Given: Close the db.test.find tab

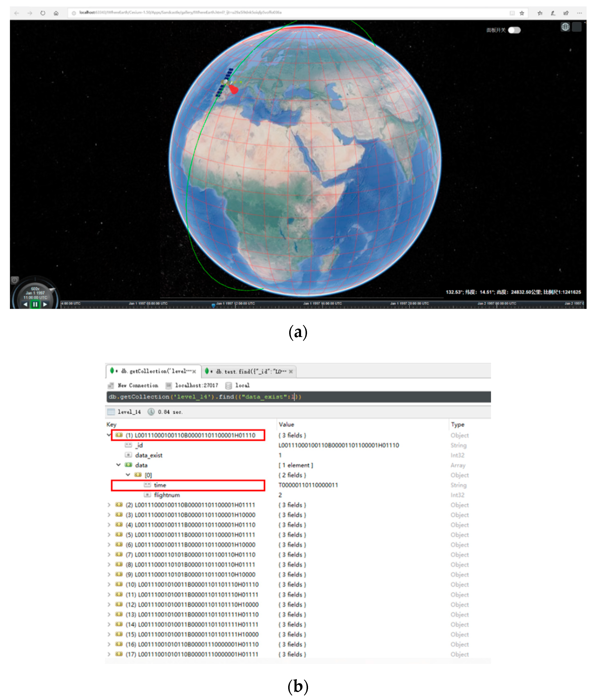Looking at the screenshot, I should [x=291, y=371].
